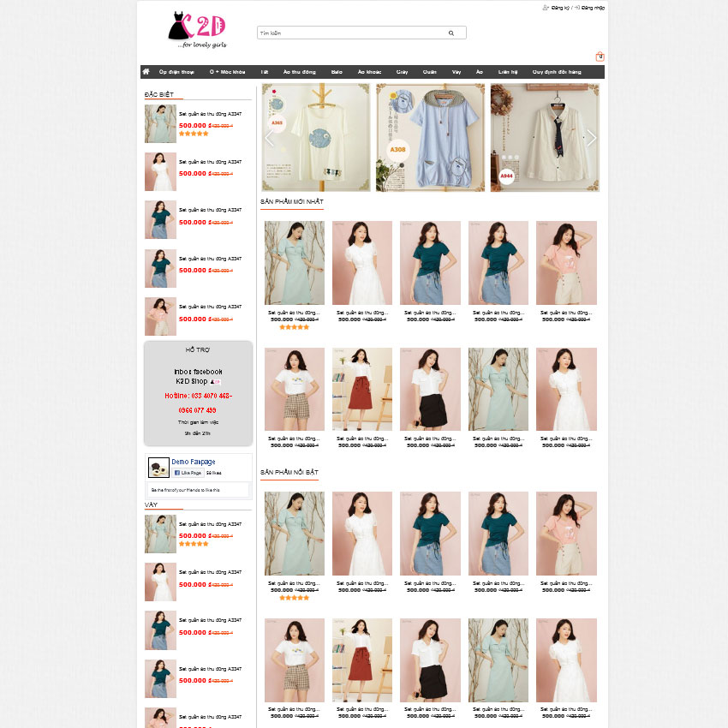Open red skirt outfit in Sản phẩm mới nhất

click(362, 390)
